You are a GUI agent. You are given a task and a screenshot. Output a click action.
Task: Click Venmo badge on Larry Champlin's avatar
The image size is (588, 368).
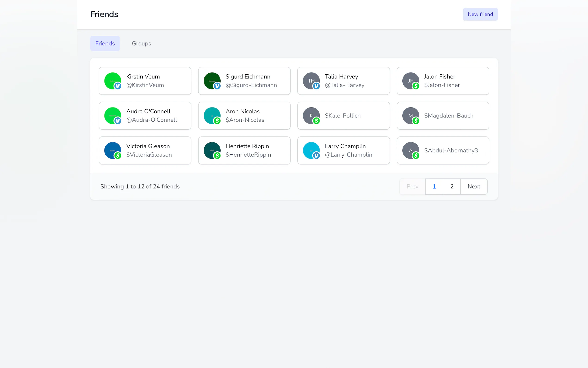(316, 155)
